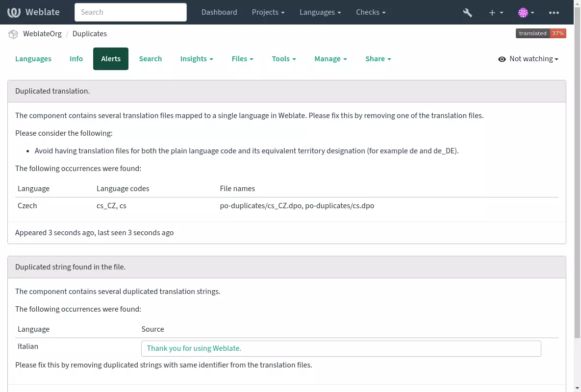This screenshot has height=392, width=581.
Task: Click the project cube icon in breadcrumb
Action: tap(13, 34)
